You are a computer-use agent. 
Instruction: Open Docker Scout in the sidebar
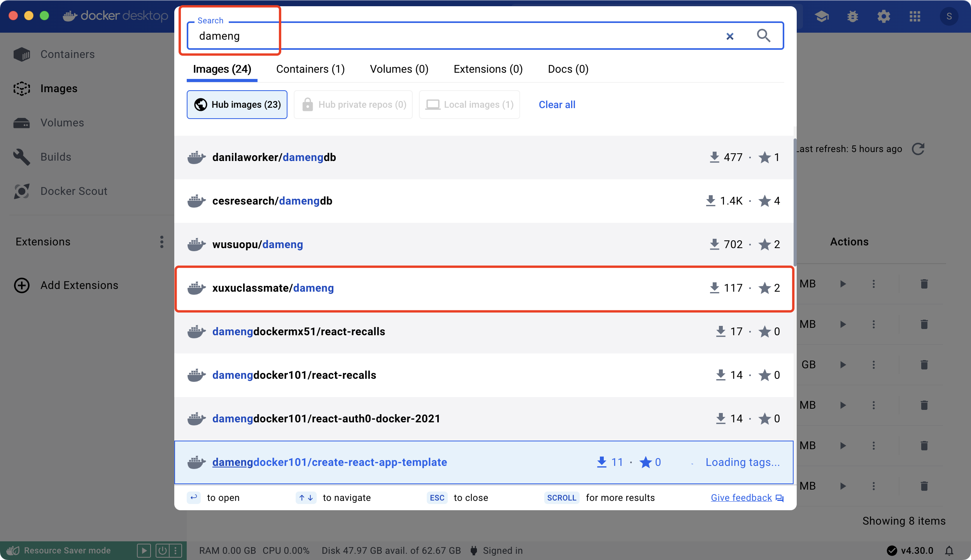point(87,191)
